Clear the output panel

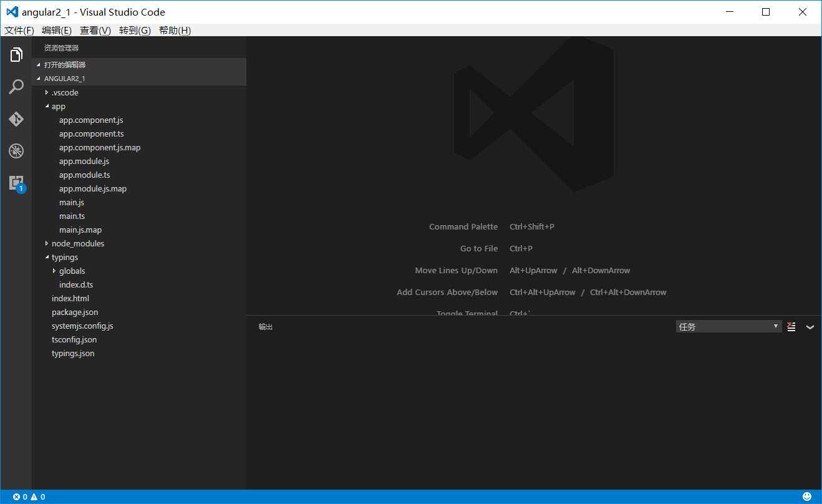[791, 326]
